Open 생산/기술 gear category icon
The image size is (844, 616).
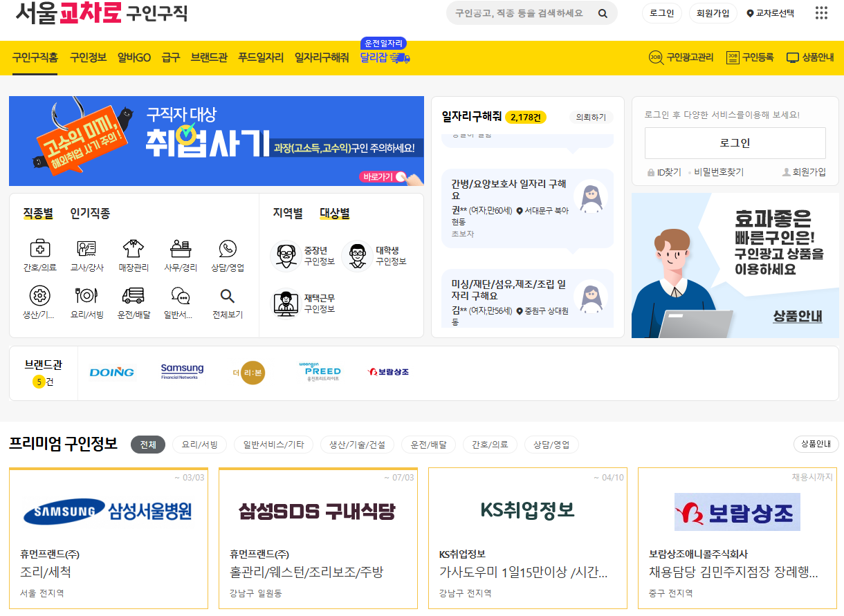pos(40,296)
